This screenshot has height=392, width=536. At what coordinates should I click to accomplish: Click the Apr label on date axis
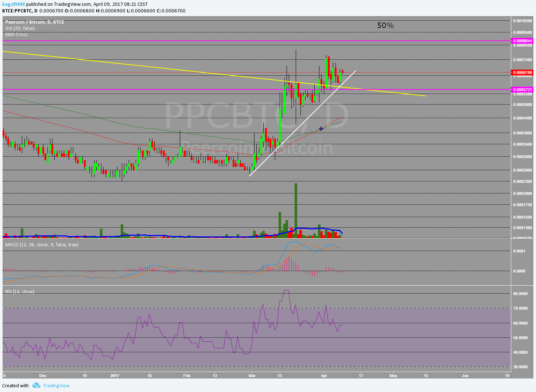[324, 375]
